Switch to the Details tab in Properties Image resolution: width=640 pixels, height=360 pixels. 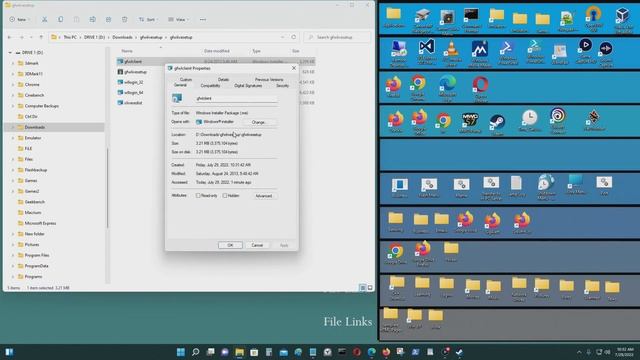pos(223,79)
